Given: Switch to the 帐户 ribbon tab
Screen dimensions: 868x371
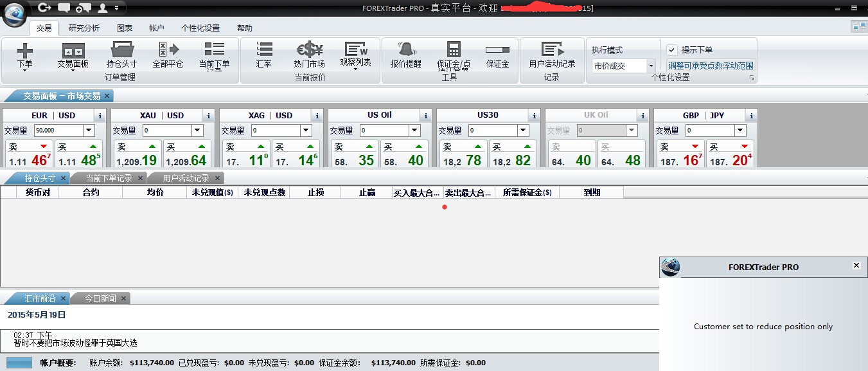Looking at the screenshot, I should click(157, 28).
